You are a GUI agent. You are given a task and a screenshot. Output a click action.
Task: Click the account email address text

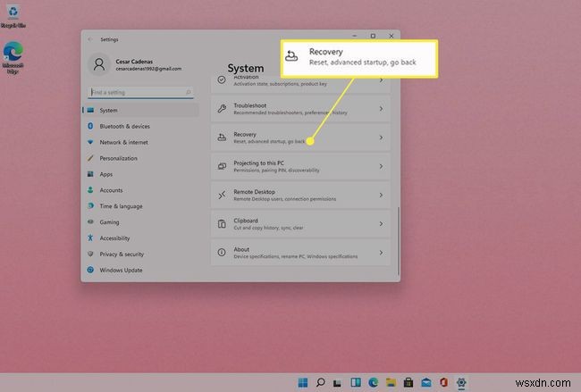tap(148, 69)
